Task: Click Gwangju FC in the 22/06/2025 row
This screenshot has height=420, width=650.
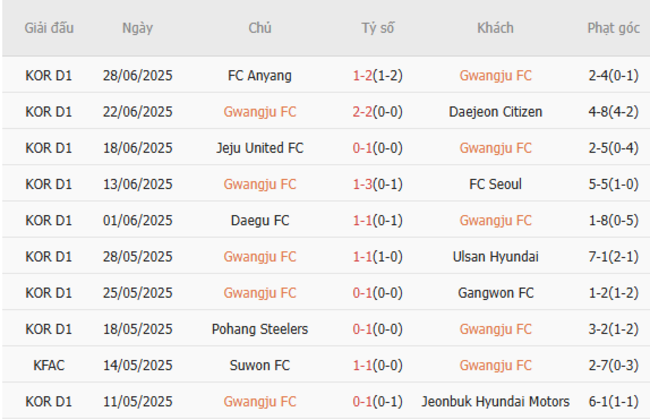Action: tap(260, 112)
